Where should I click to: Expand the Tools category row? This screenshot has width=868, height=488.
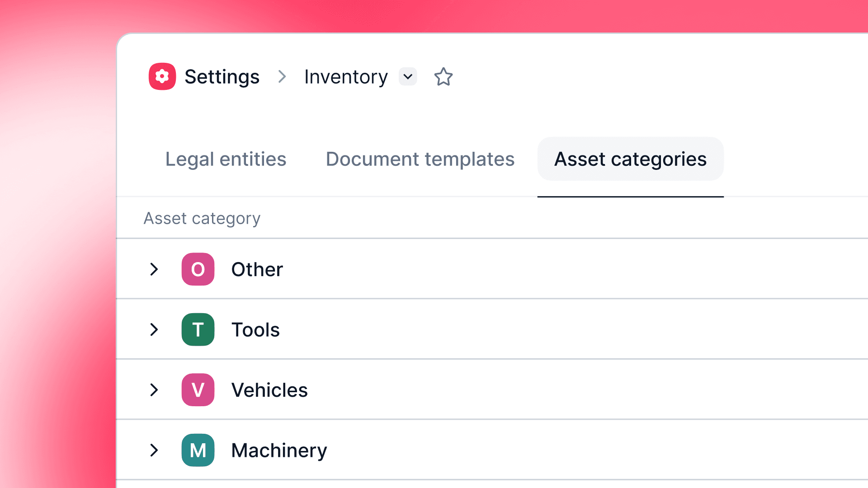[x=154, y=329]
